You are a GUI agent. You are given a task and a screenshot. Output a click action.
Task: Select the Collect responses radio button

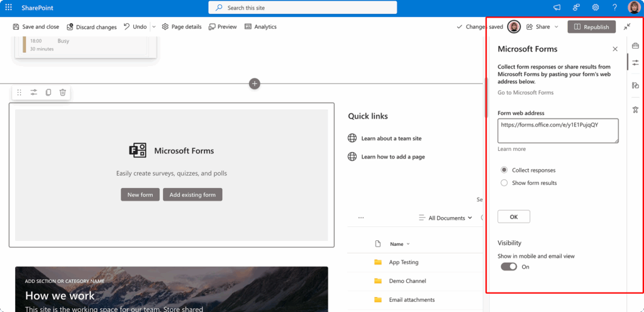click(x=504, y=170)
